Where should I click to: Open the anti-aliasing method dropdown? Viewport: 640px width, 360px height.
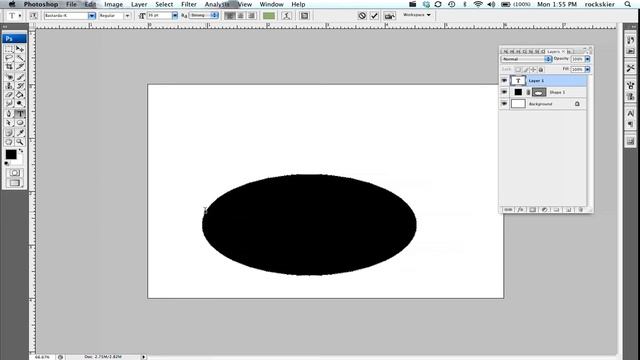coord(215,15)
